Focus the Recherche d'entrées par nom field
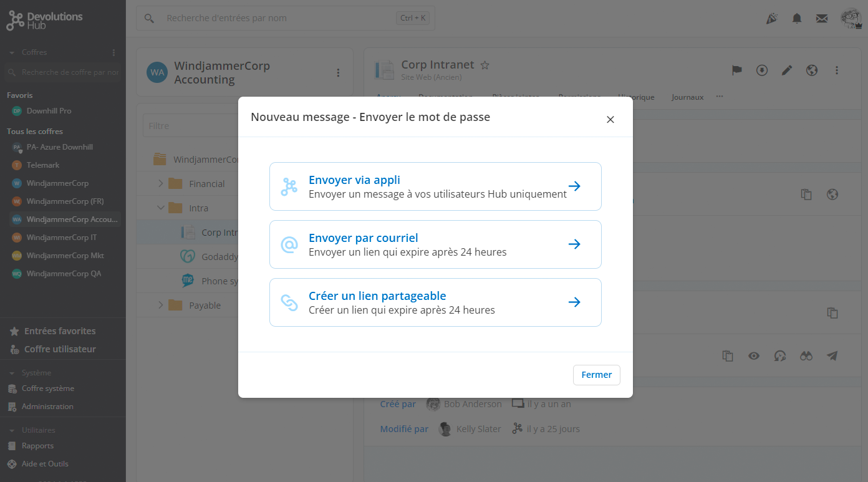 click(286, 18)
